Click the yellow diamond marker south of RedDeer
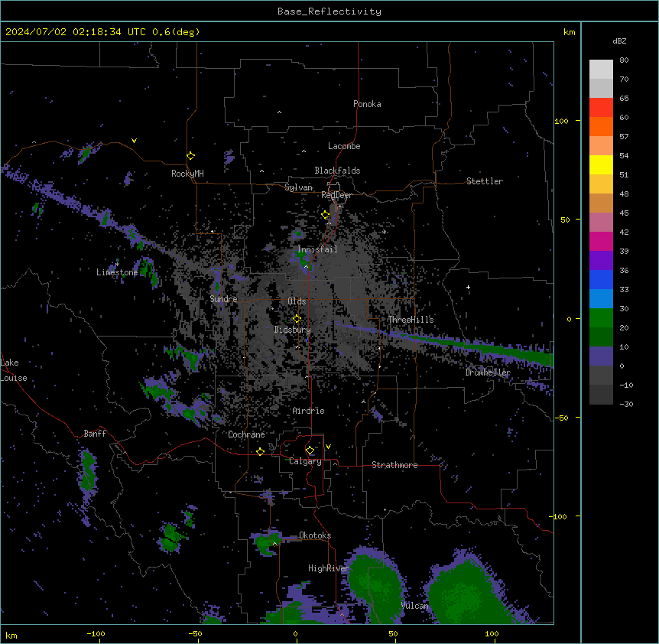 pyautogui.click(x=326, y=215)
